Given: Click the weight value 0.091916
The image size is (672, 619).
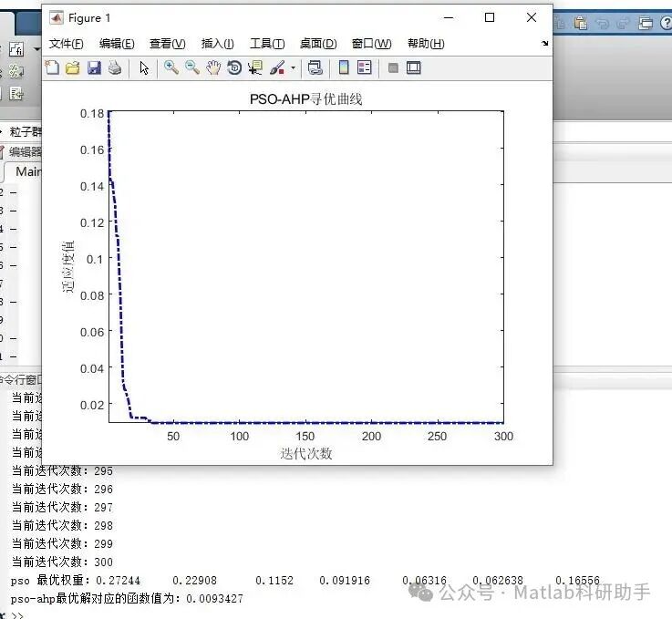Looking at the screenshot, I should [x=345, y=581].
